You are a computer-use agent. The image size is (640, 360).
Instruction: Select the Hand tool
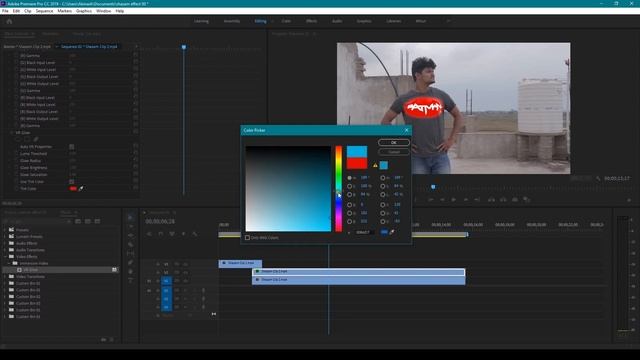click(131, 271)
